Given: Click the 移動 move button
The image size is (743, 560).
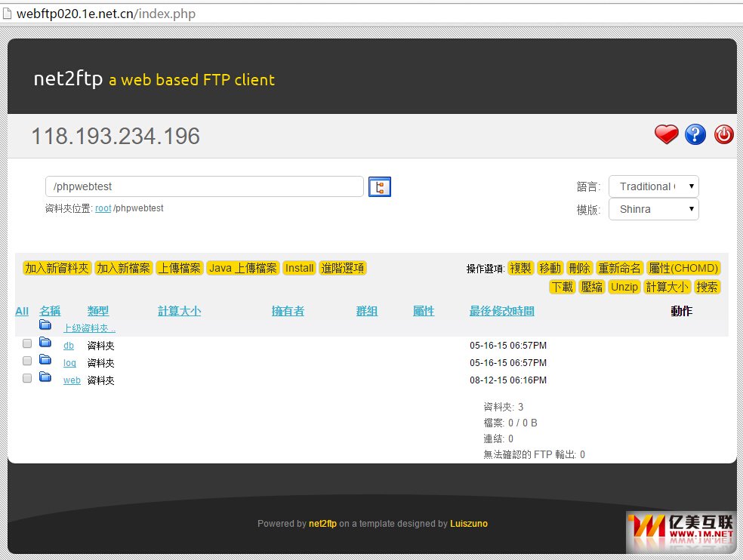Looking at the screenshot, I should click(550, 268).
